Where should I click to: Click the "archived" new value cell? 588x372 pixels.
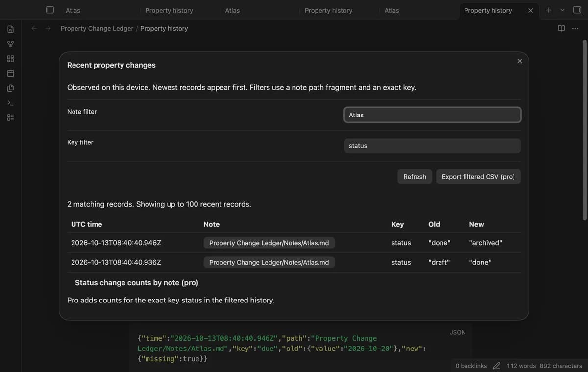pos(486,243)
